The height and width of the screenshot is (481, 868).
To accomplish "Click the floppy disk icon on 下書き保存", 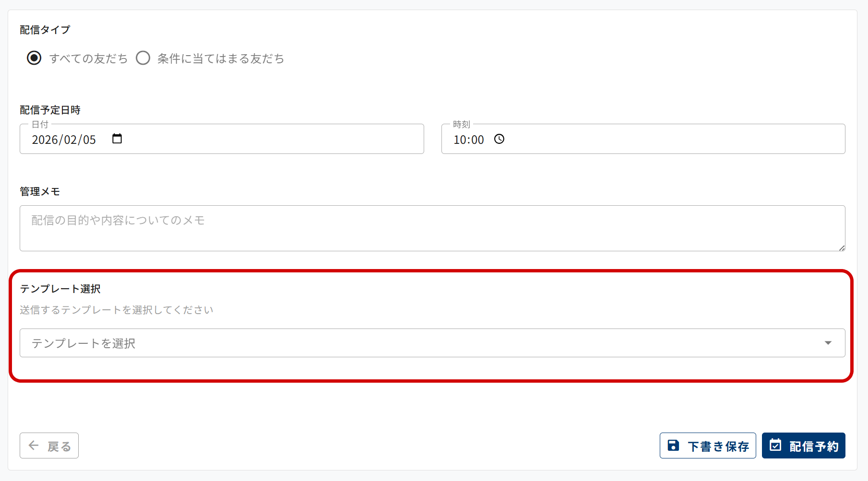I will [x=673, y=446].
